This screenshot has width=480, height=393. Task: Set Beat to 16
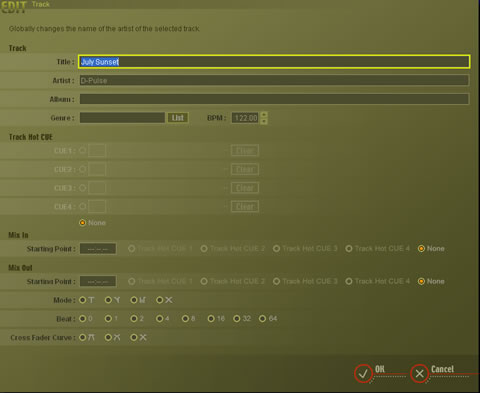[211, 319]
